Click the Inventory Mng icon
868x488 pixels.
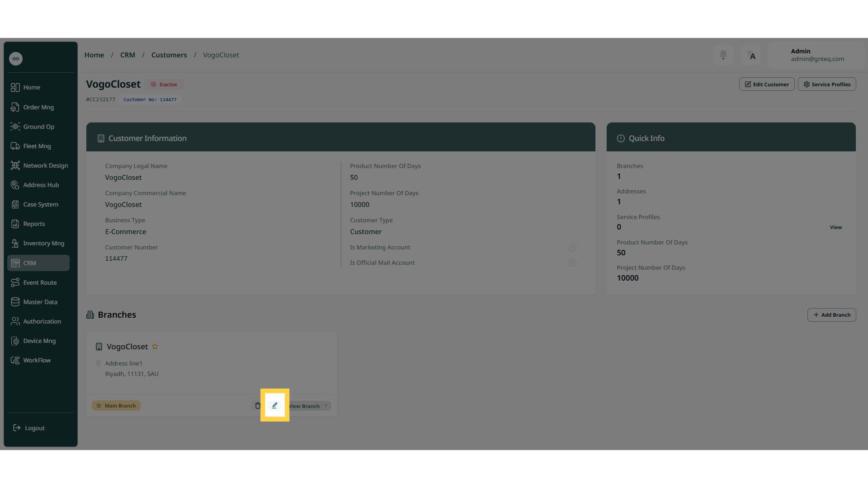click(x=15, y=244)
